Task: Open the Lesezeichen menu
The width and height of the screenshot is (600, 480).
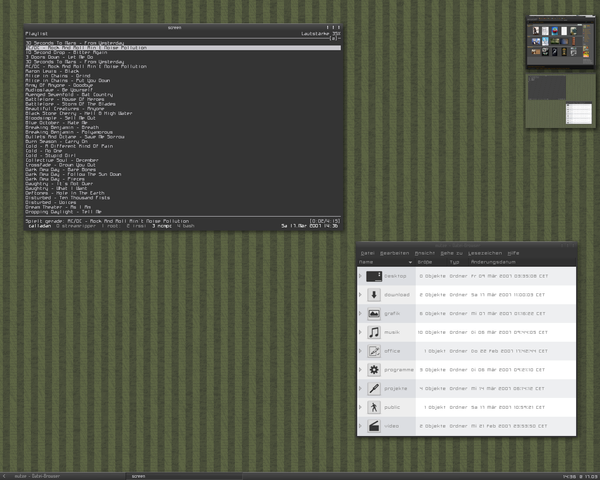Action: [x=485, y=253]
